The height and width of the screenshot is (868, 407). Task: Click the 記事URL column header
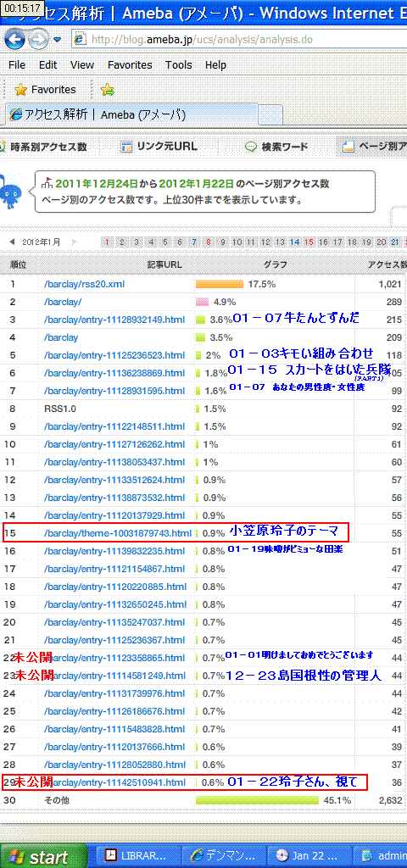tap(164, 264)
